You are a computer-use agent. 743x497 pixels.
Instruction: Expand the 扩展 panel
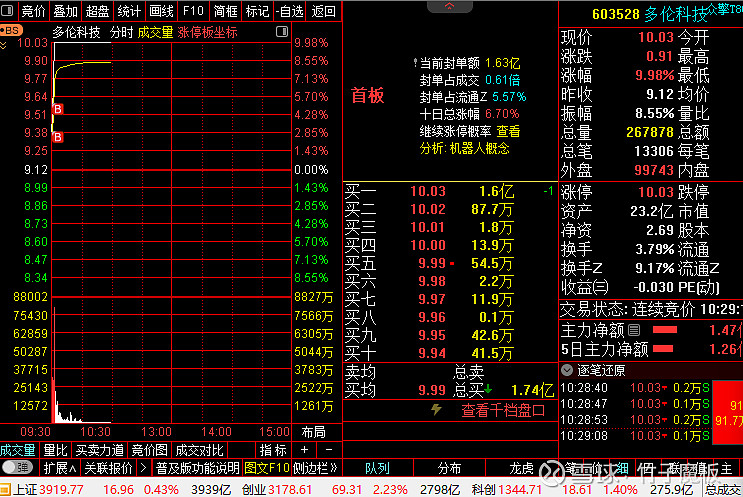pyautogui.click(x=60, y=469)
